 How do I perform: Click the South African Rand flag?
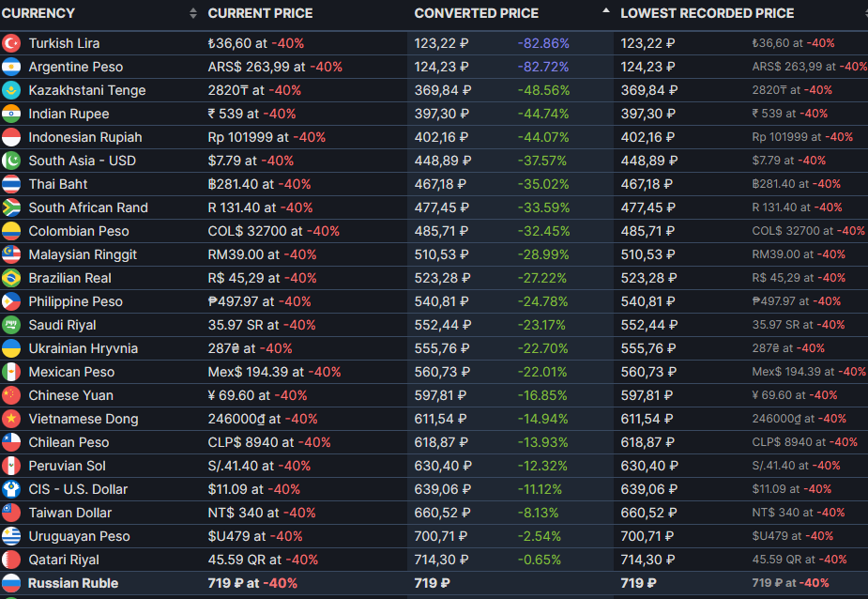(x=11, y=207)
